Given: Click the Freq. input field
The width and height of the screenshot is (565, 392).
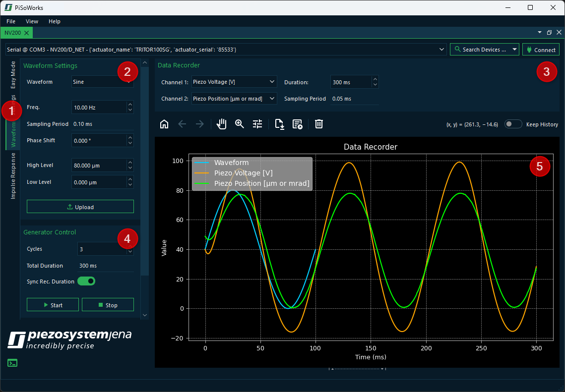Looking at the screenshot, I should click(99, 107).
